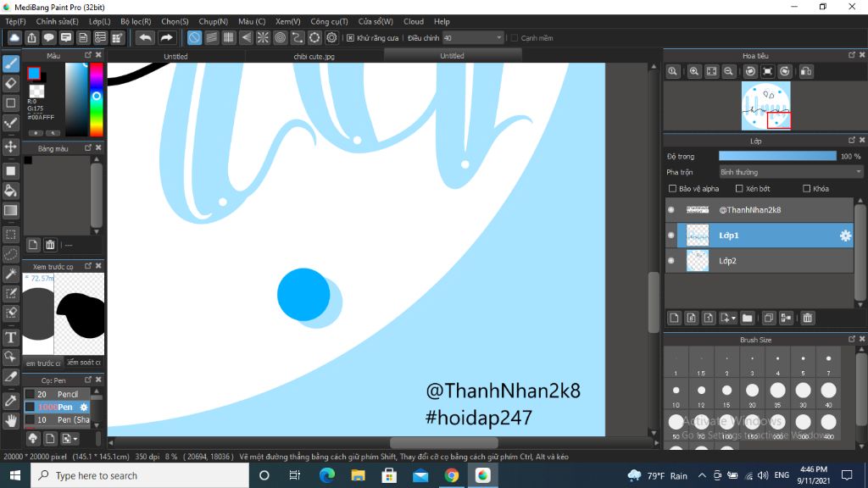Pop out the Brush Size panel
Image resolution: width=868 pixels, height=488 pixels.
tap(851, 339)
